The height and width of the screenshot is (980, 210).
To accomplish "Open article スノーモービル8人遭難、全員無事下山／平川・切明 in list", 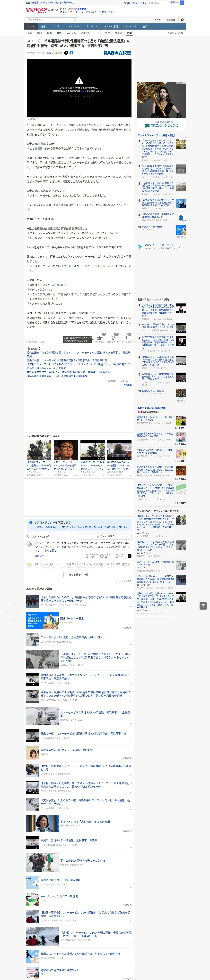I will [71, 637].
